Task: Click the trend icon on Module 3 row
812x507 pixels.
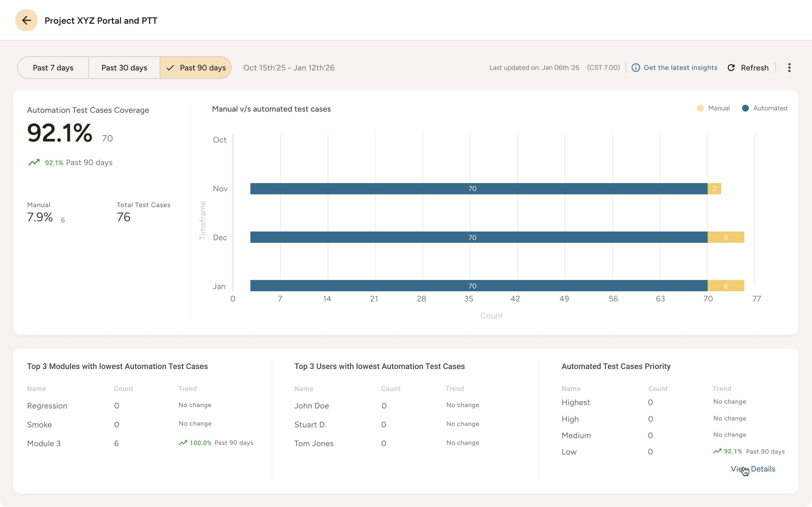Action: (x=183, y=442)
